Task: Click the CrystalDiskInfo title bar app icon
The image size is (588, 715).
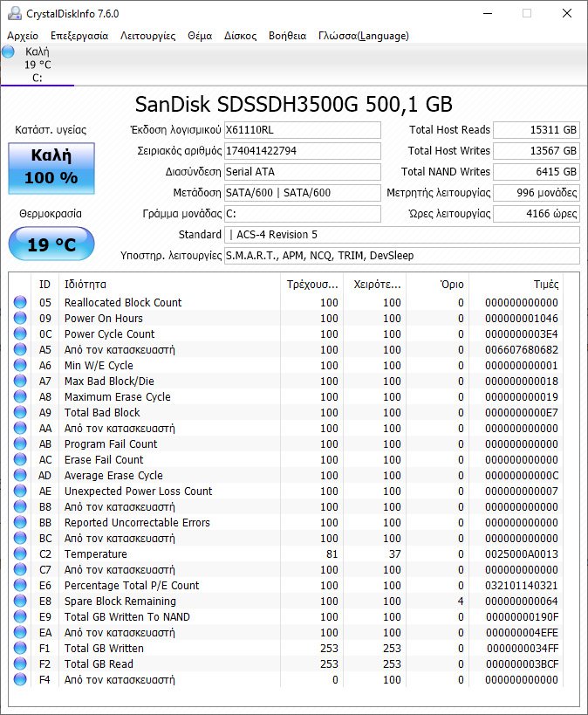Action: point(15,13)
